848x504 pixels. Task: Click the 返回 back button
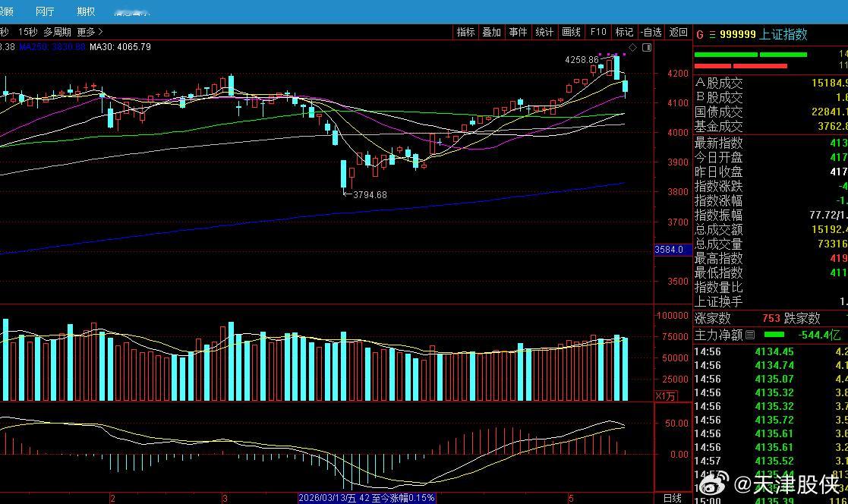coord(678,32)
